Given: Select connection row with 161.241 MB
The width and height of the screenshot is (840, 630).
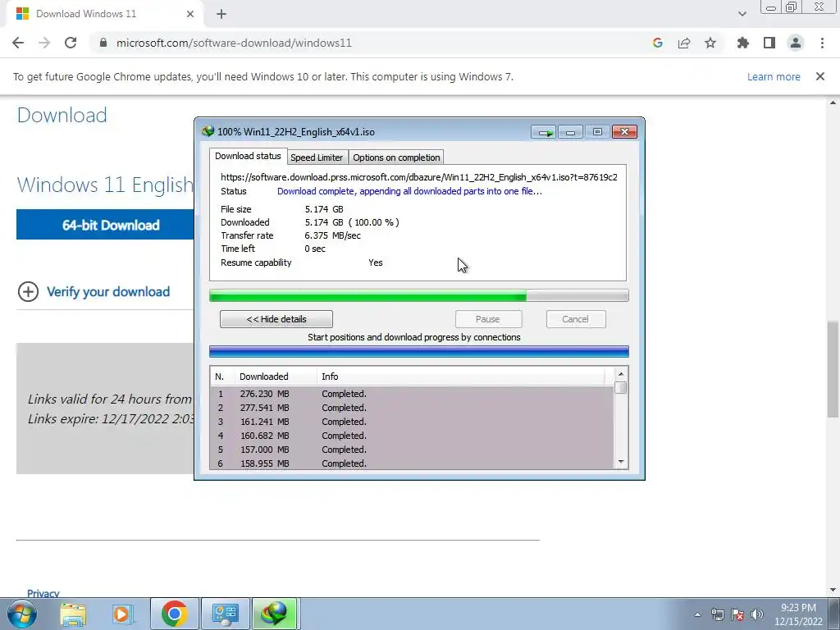Looking at the screenshot, I should [412, 422].
